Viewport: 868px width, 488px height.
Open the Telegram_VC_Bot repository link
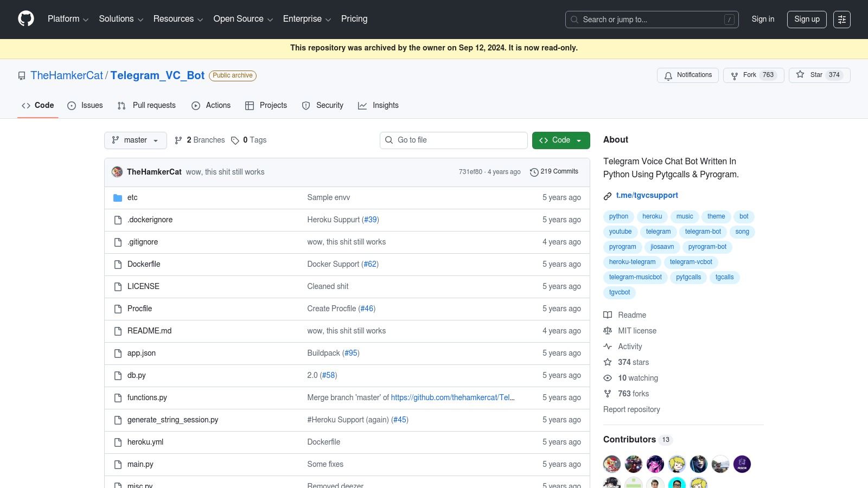157,76
